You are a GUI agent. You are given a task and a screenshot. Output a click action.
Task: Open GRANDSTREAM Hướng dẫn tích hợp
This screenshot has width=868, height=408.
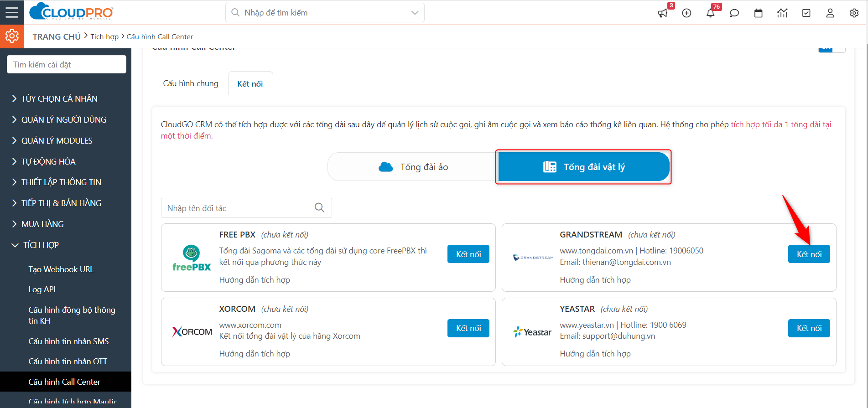[595, 280]
